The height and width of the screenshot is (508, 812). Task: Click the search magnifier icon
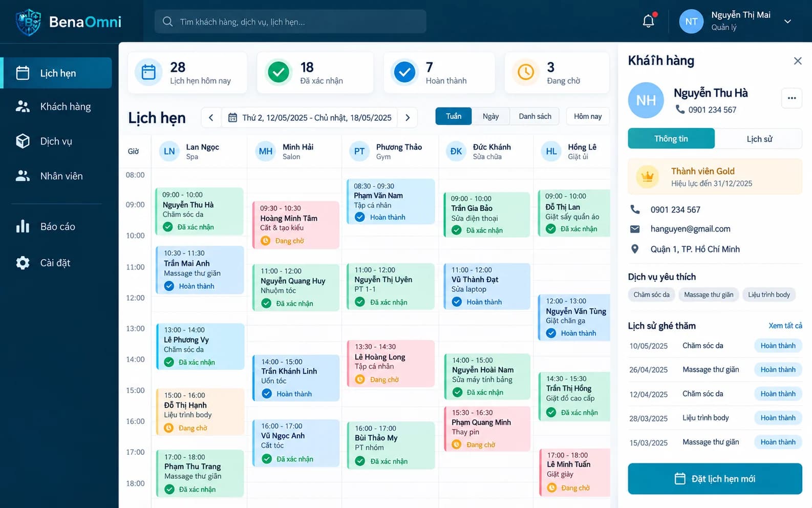coord(167,22)
